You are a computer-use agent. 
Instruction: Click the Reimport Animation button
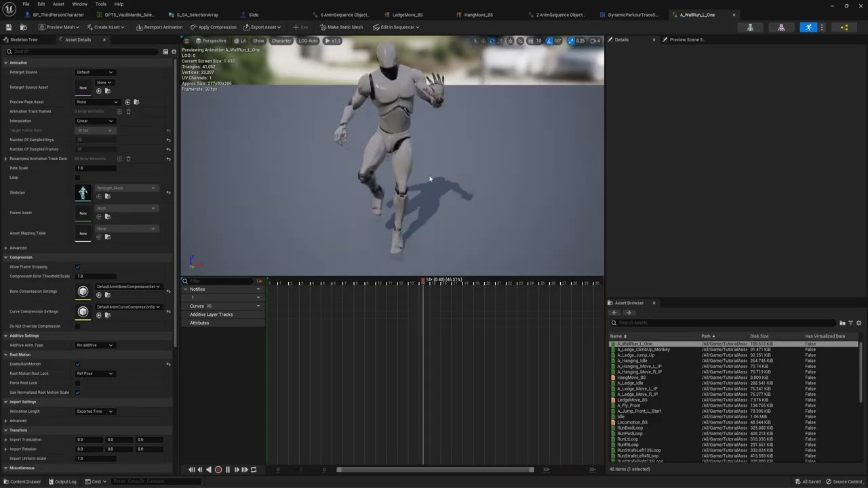point(159,27)
